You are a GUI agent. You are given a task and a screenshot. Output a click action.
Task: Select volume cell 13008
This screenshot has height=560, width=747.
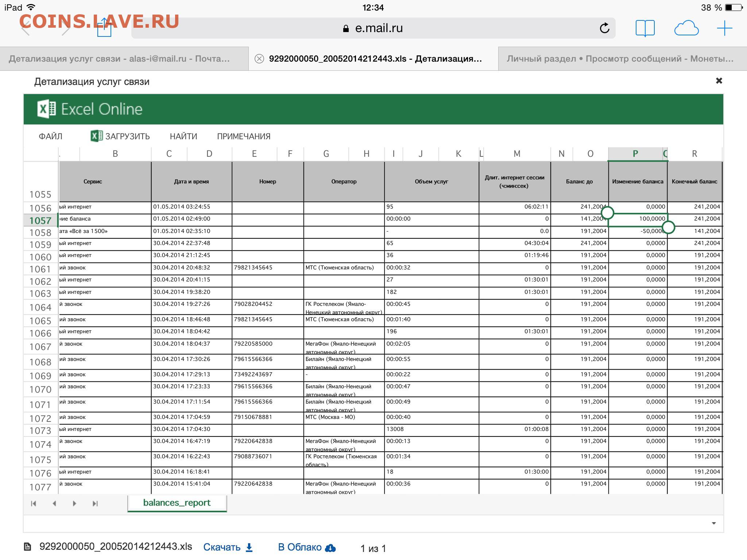431,429
